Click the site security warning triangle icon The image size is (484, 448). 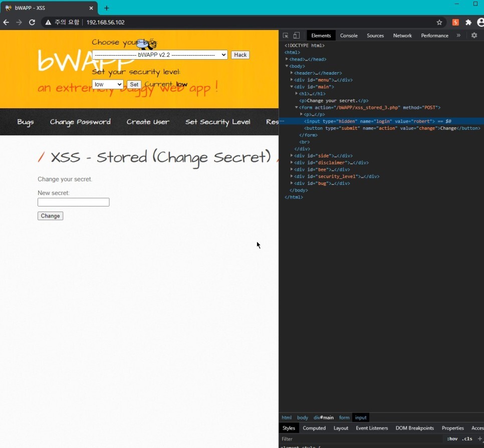48,22
